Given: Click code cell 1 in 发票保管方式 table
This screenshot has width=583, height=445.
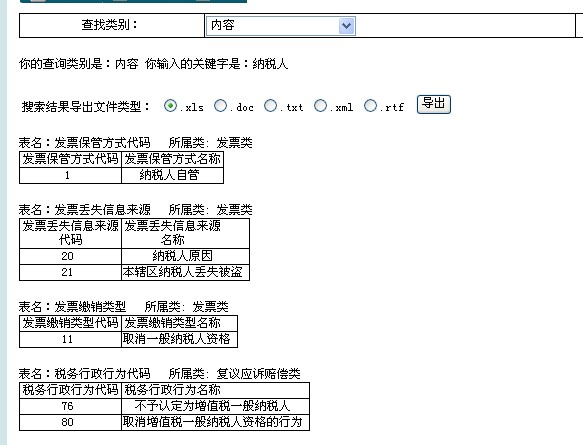Looking at the screenshot, I should click(x=70, y=175).
